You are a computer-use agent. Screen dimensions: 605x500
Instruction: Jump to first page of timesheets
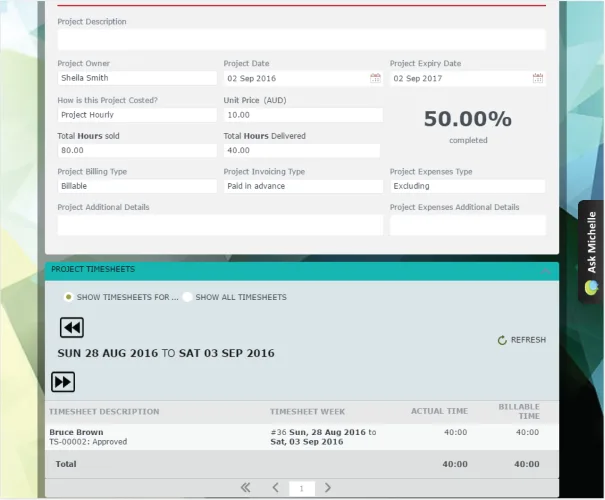(x=245, y=488)
